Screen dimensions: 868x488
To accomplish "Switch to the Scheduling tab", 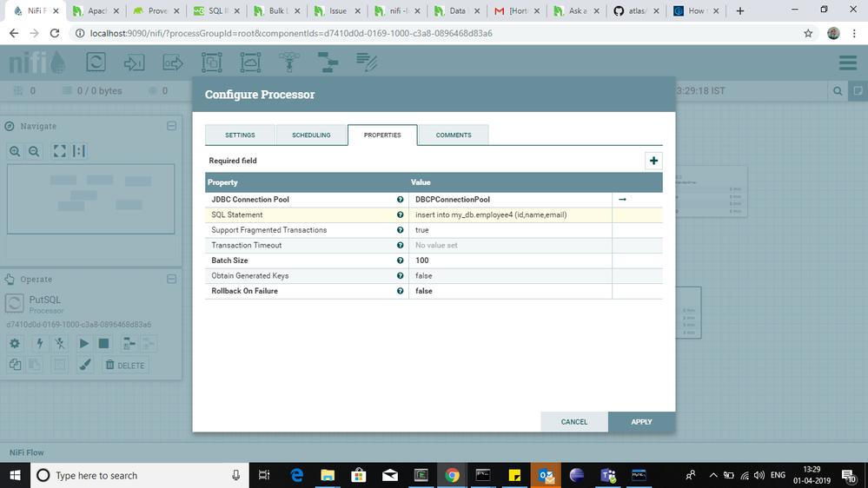I will click(311, 135).
